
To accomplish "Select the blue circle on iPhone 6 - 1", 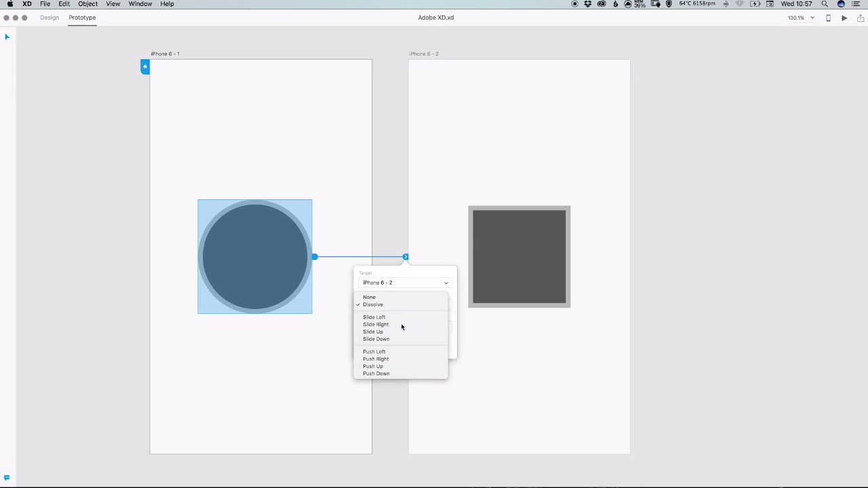I will [255, 257].
